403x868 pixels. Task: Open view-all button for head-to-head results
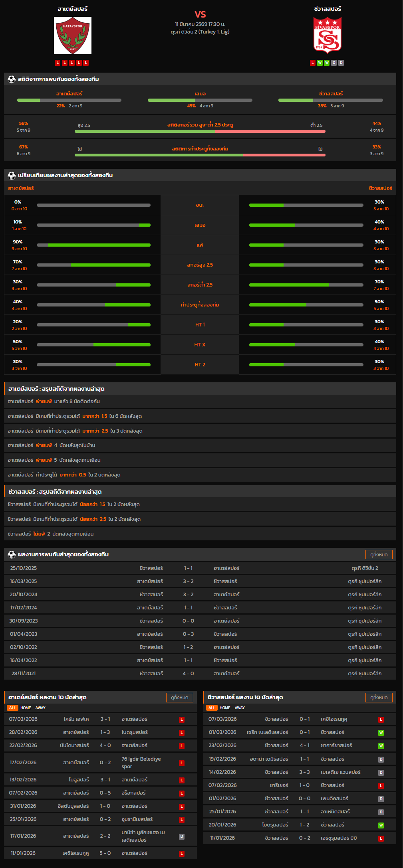[x=379, y=555]
